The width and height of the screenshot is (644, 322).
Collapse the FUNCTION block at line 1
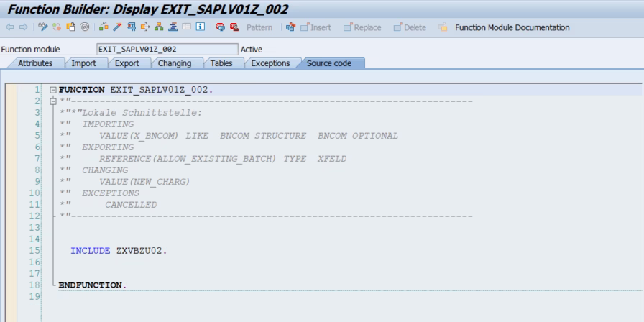tap(52, 89)
